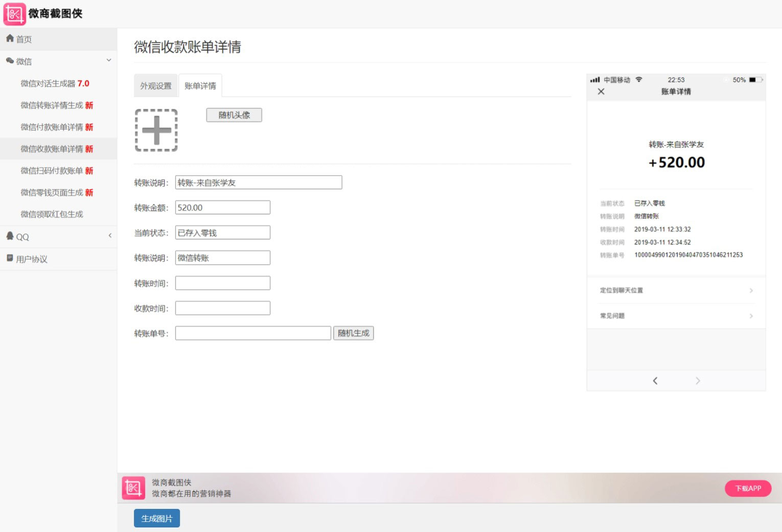Viewport: 782px width, 532px height.
Task: Switch to the 账单详情 tab
Action: pos(200,86)
